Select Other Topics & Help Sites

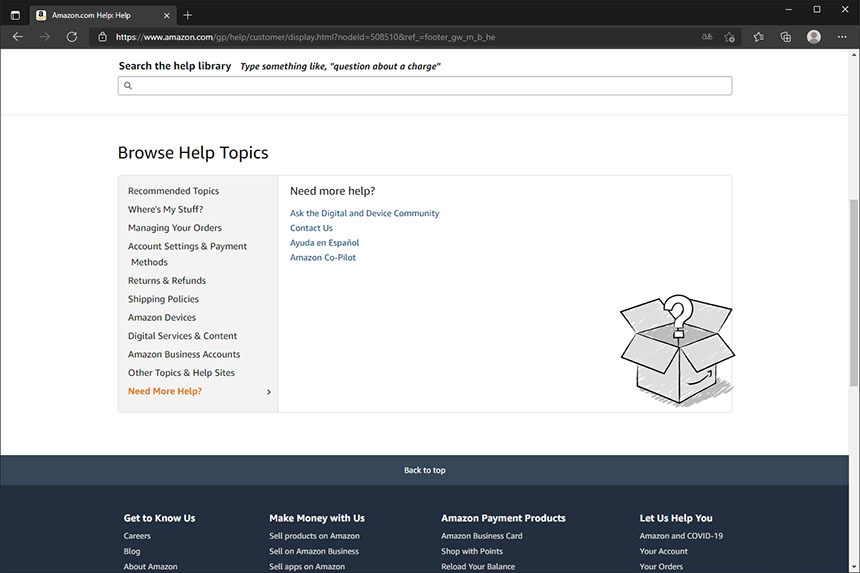click(182, 373)
